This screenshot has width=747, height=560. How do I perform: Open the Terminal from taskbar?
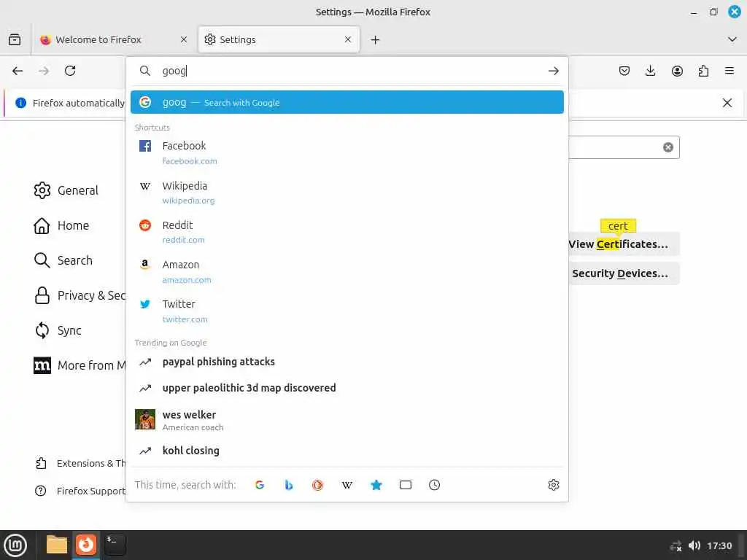point(115,545)
